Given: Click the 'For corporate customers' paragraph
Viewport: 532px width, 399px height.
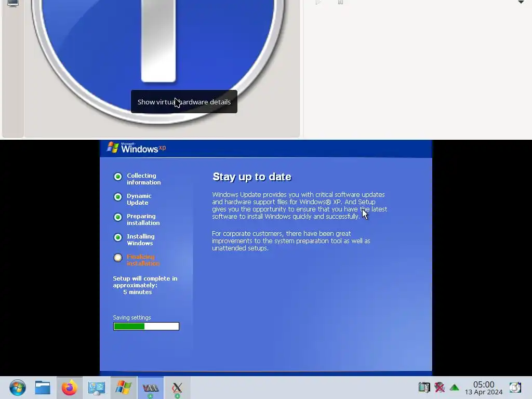Looking at the screenshot, I should pos(291,241).
